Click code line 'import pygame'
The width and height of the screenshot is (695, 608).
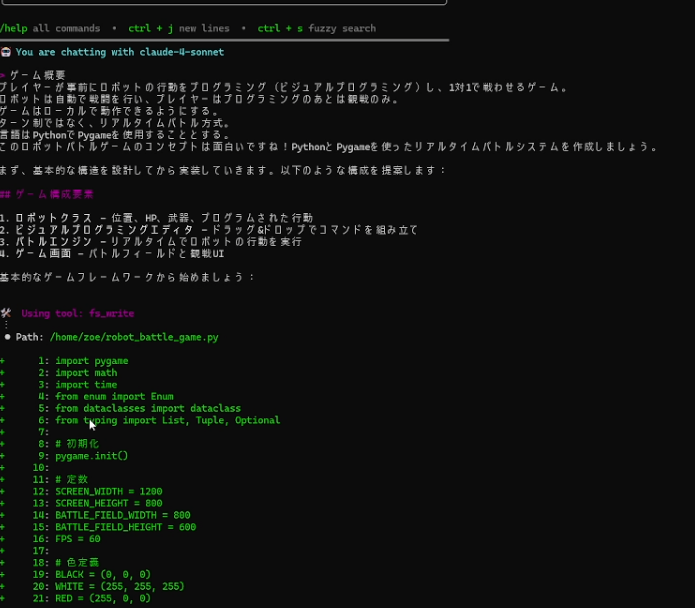point(92,361)
